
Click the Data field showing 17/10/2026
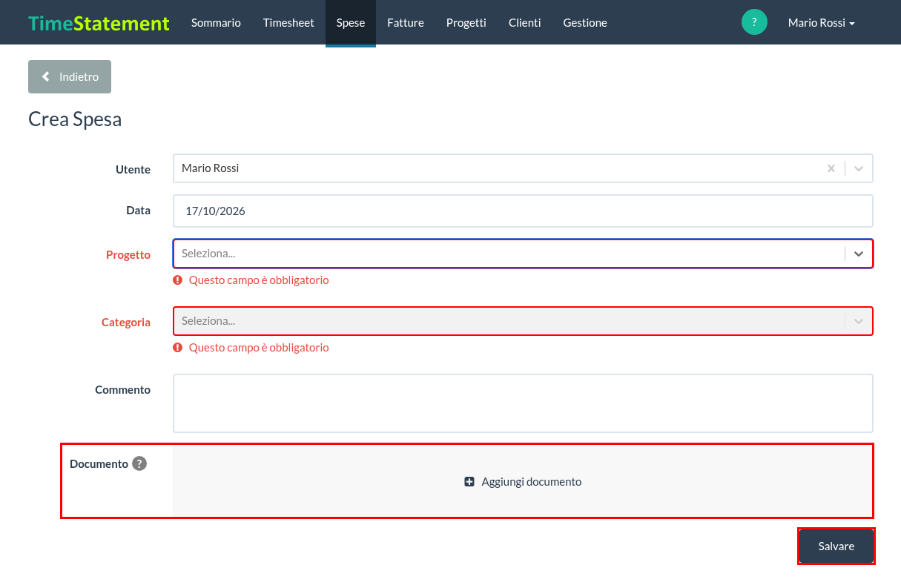(523, 211)
